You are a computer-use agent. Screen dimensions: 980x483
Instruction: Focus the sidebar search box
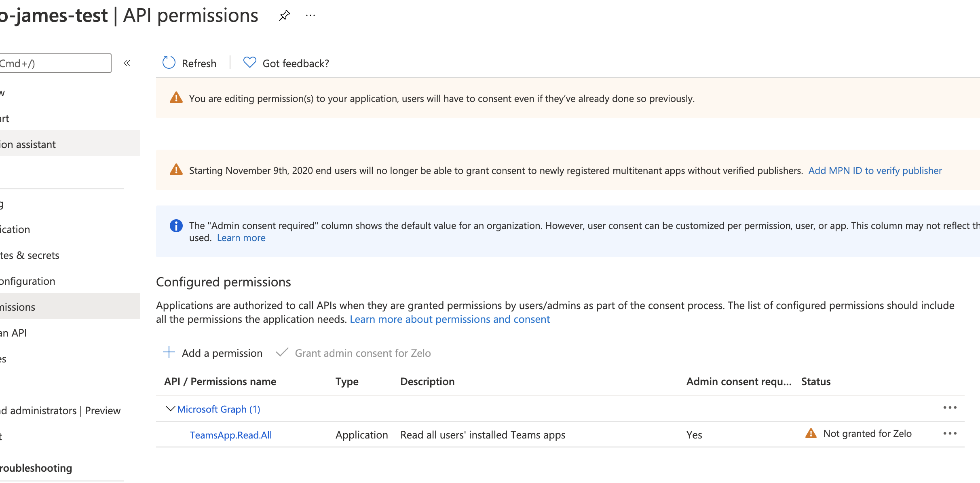(x=55, y=63)
